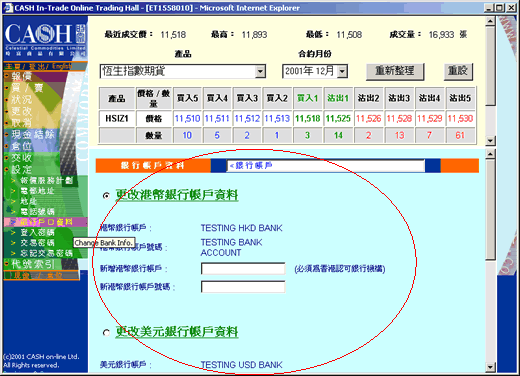Open 現金結餘 in the sidebar

[33, 134]
